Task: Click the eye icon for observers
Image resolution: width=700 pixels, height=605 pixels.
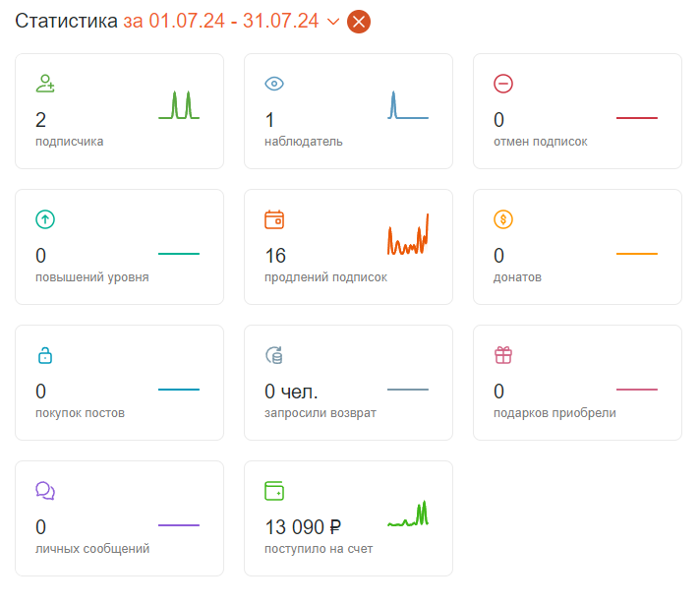Action: click(274, 84)
